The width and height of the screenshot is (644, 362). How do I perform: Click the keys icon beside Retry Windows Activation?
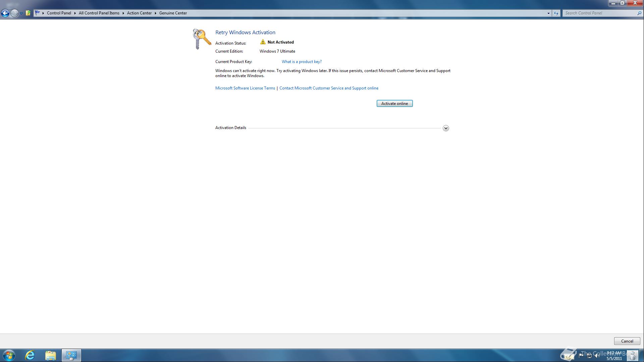point(202,39)
